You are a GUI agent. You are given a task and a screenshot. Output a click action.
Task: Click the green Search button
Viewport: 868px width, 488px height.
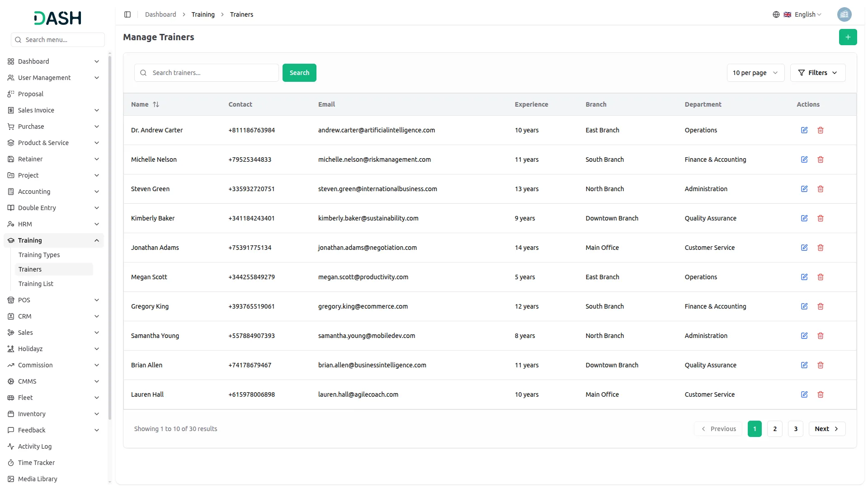click(x=299, y=73)
